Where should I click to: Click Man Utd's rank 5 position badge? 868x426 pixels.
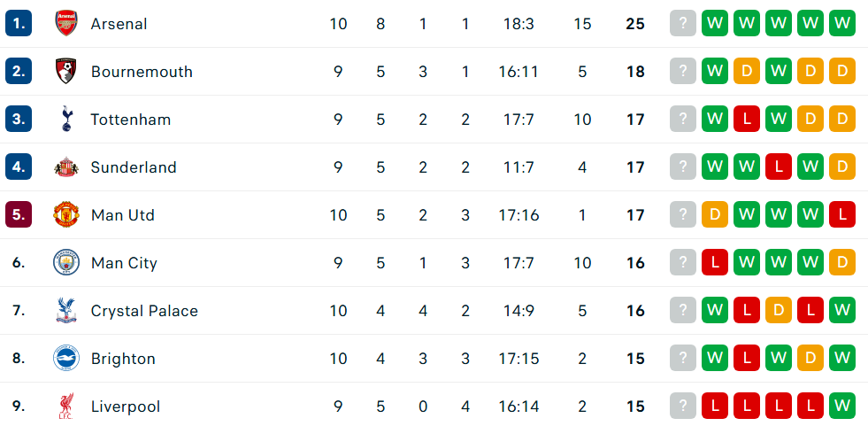coord(19,215)
